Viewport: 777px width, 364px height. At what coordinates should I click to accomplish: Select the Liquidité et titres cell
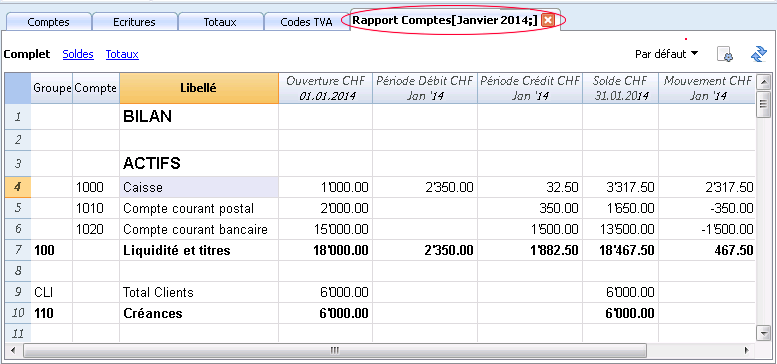coord(199,250)
